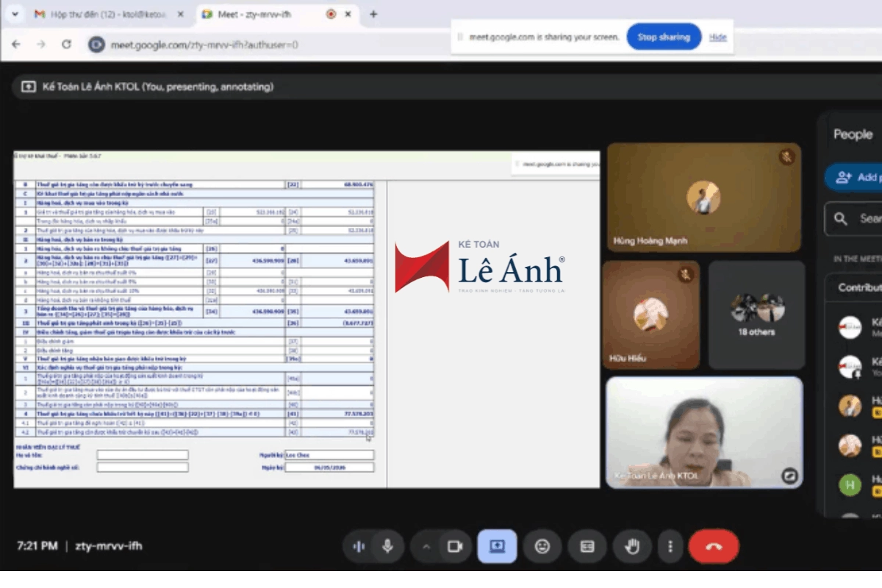Click the Stop sharing button

pyautogui.click(x=664, y=37)
